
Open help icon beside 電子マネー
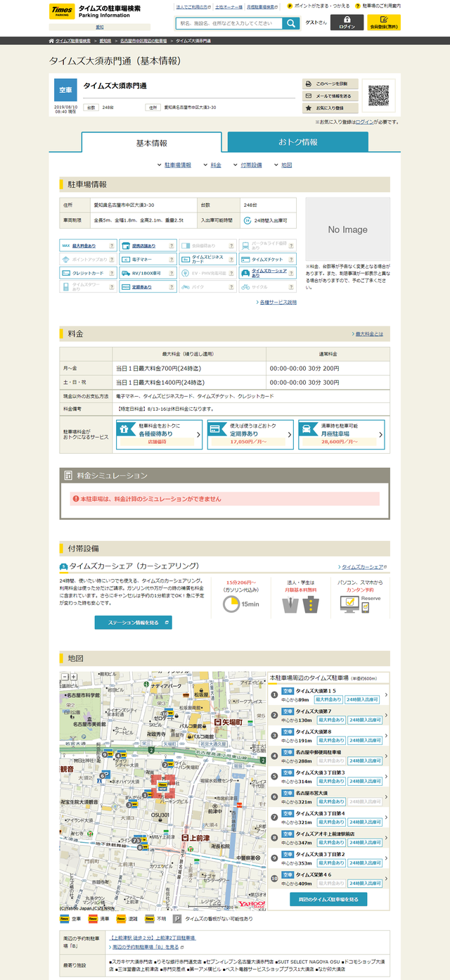pyautogui.click(x=172, y=259)
